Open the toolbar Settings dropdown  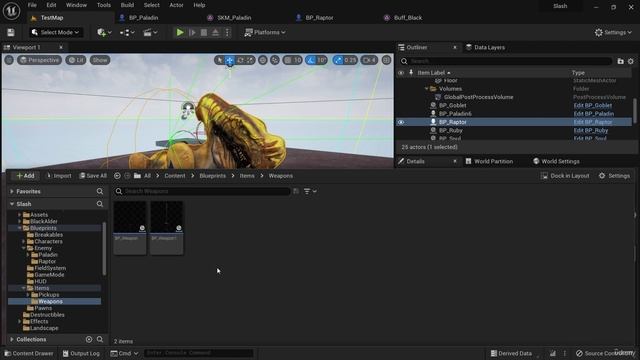pos(613,32)
